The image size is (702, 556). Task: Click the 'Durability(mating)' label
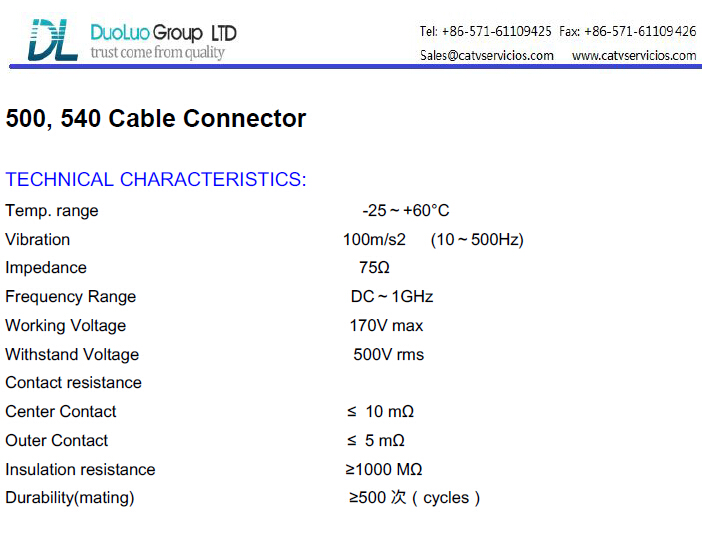70,498
